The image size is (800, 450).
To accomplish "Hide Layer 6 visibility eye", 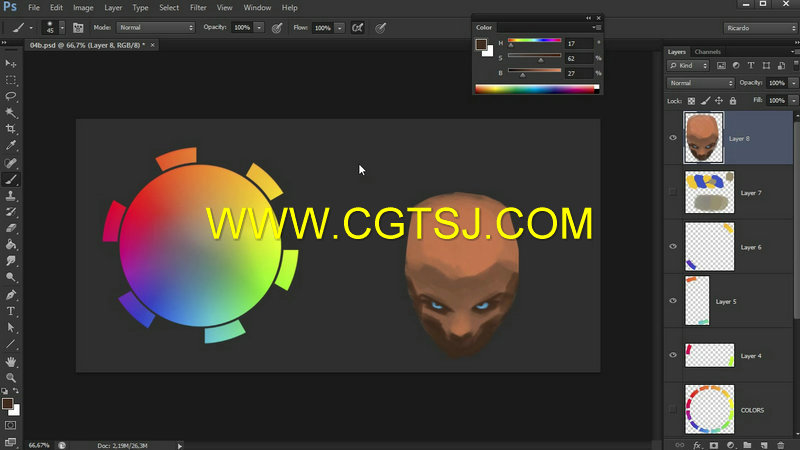I will (x=673, y=246).
